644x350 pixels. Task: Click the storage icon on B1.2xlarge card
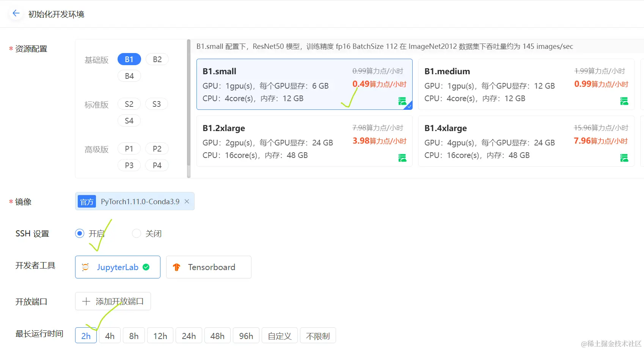coord(402,158)
